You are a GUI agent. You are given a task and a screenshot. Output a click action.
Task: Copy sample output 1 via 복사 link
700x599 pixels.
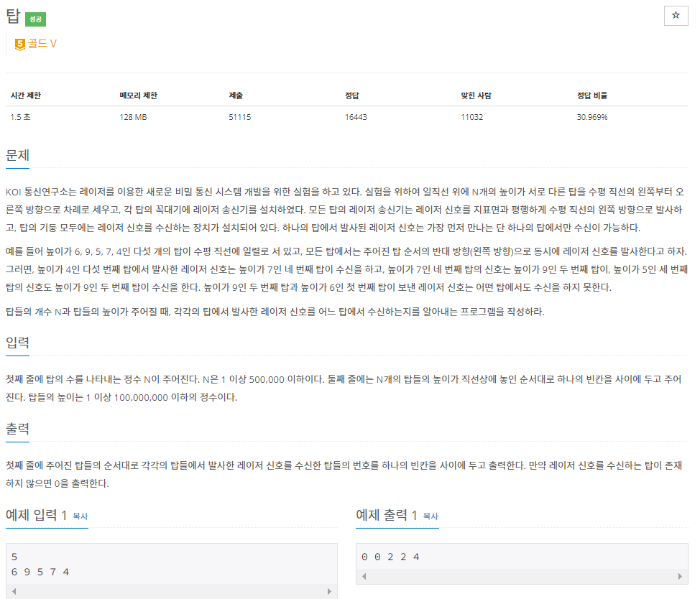point(430,516)
